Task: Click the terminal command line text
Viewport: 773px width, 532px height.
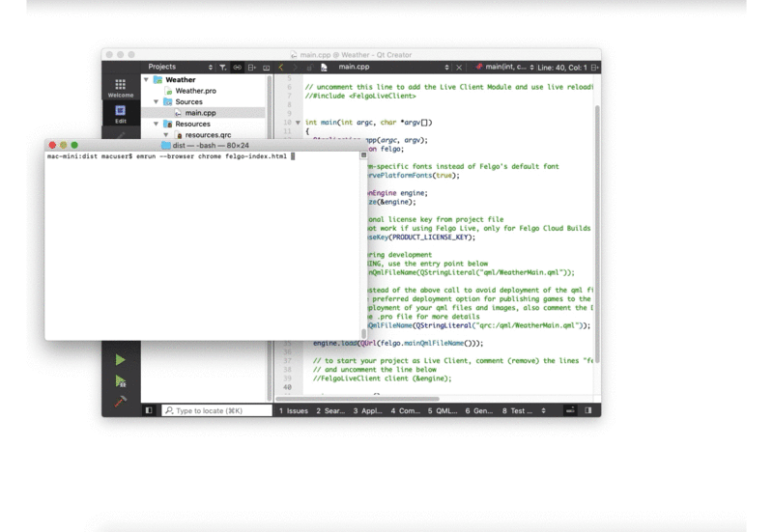Action: [x=166, y=156]
